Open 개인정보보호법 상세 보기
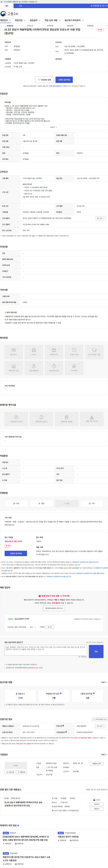Image resolution: width=108 pixels, height=868 pixels. [x=54, y=608]
